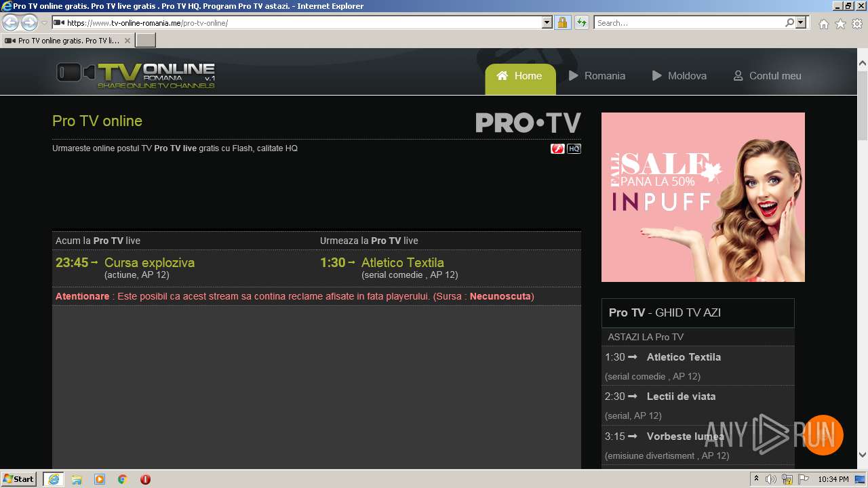
Task: Click the Action Center flag icon
Action: [804, 479]
